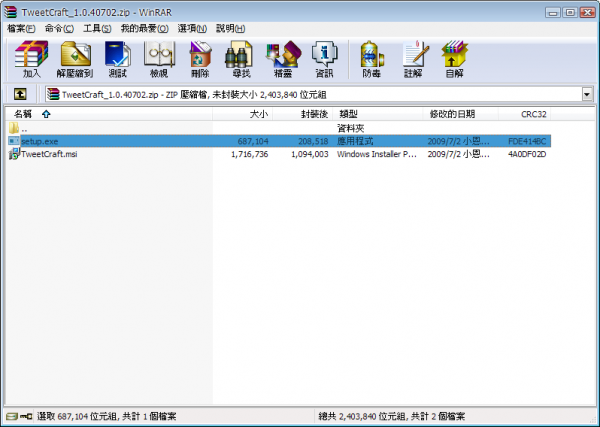600x427 pixels.
Task: Click status bar selection summary text
Action: [x=107, y=416]
